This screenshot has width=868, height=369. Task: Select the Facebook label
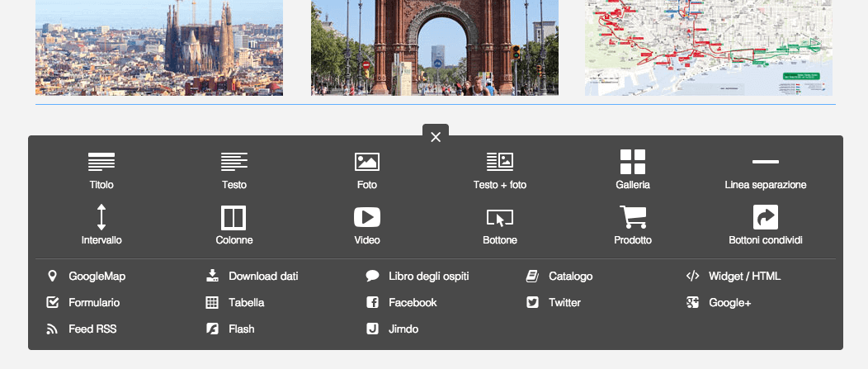pos(413,302)
